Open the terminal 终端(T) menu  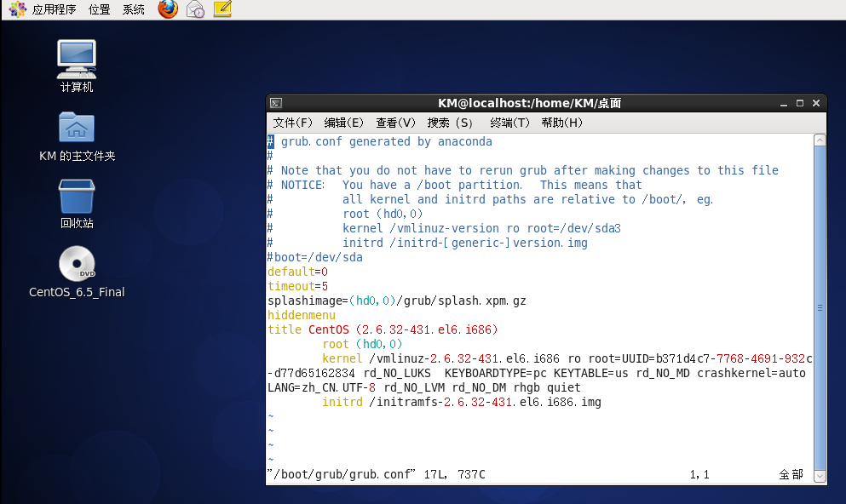tap(509, 123)
